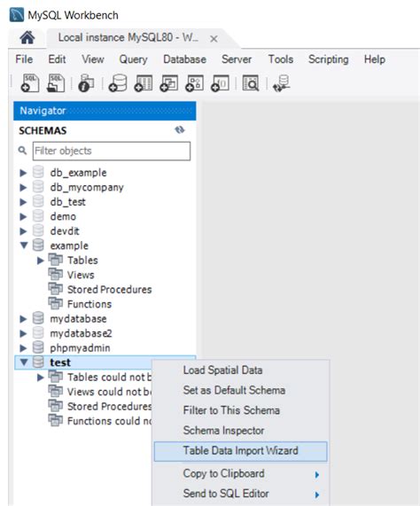The height and width of the screenshot is (506, 420).
Task: Click the magnifier icon beside Filter objects
Action: [22, 151]
